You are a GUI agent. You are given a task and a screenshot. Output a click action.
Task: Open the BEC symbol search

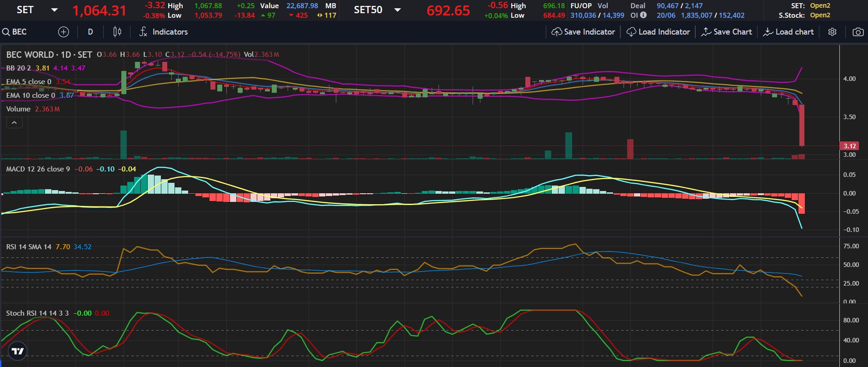coord(15,32)
